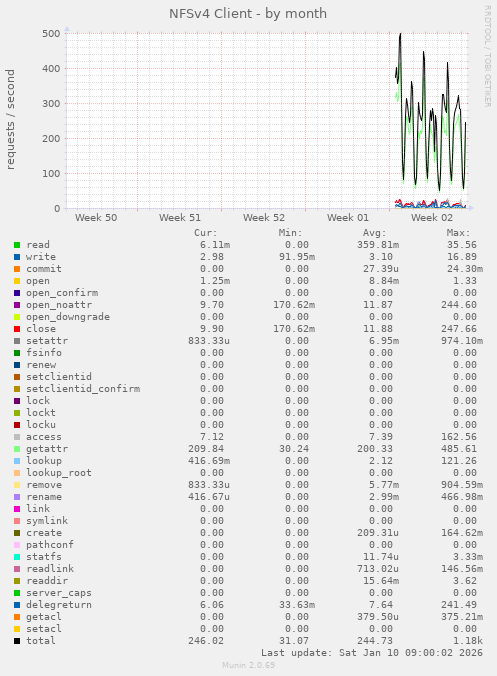Click the Last update timestamp line
497x676 pixels.
tap(372, 653)
